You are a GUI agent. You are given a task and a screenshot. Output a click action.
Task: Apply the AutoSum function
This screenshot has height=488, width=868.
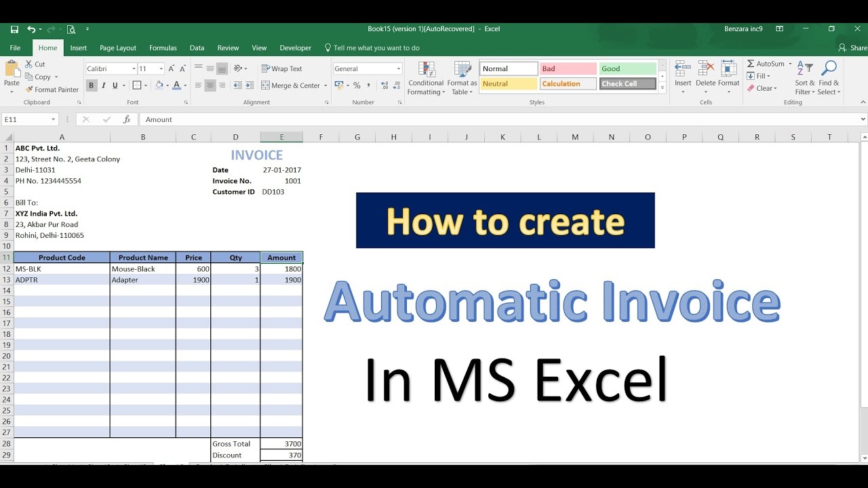[x=766, y=63]
